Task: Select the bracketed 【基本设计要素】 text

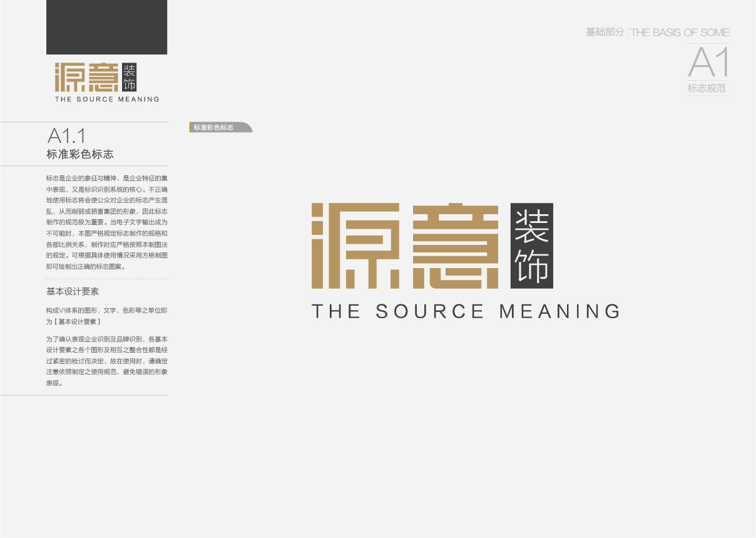Action: (x=78, y=321)
